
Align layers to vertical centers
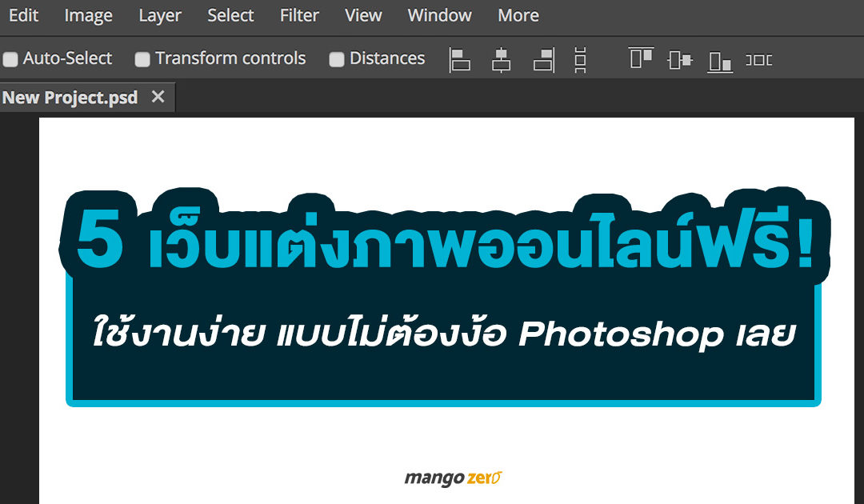pos(680,59)
